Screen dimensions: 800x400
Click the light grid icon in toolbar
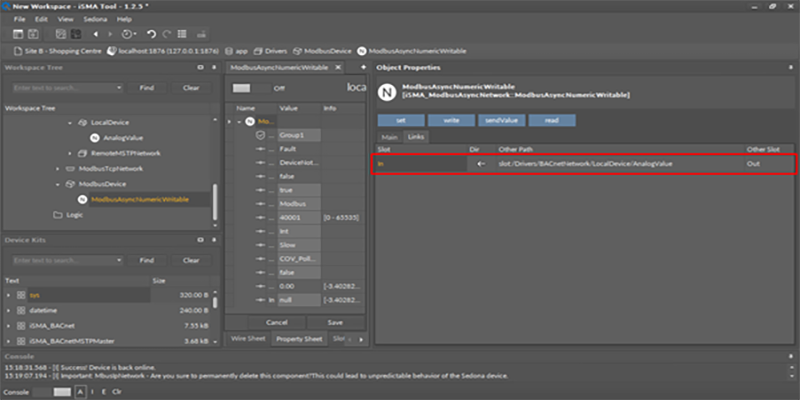(61, 34)
